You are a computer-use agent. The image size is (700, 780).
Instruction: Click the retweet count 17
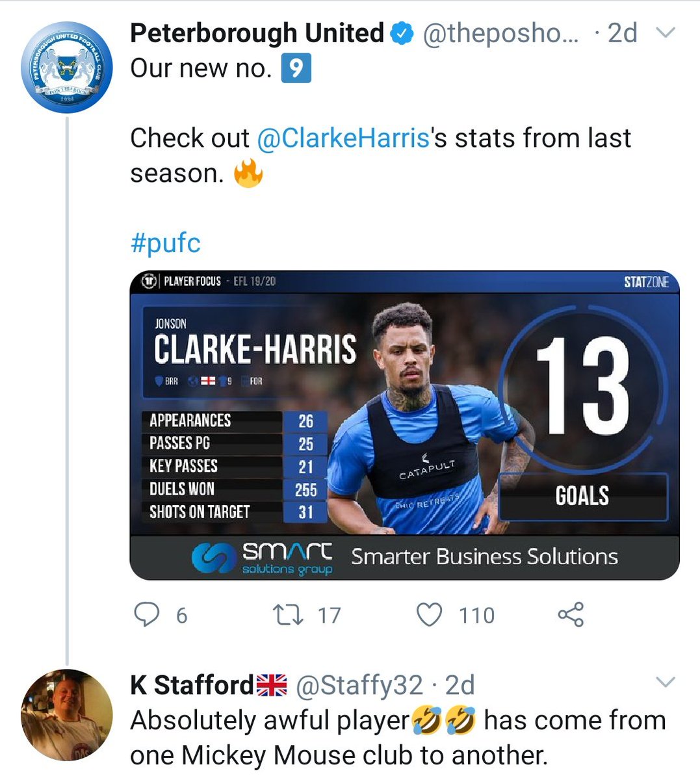pos(330,616)
